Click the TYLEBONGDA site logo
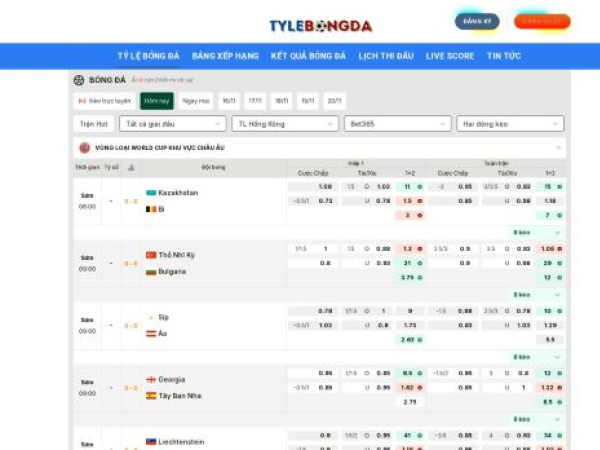 (x=320, y=26)
